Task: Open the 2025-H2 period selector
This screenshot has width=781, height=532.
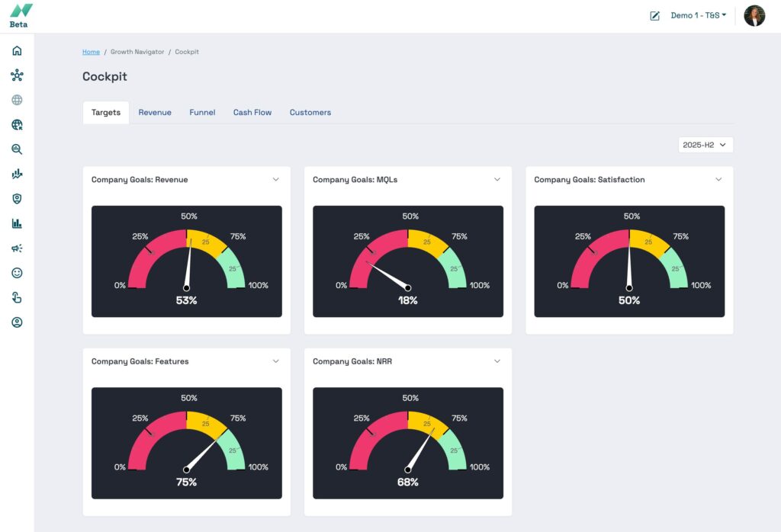Action: click(x=705, y=145)
